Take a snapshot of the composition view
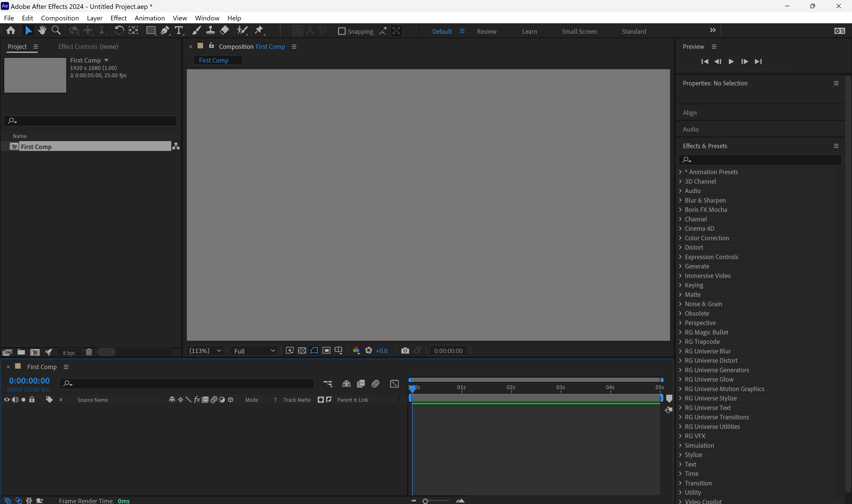Viewport: 852px width, 504px height. tap(405, 350)
